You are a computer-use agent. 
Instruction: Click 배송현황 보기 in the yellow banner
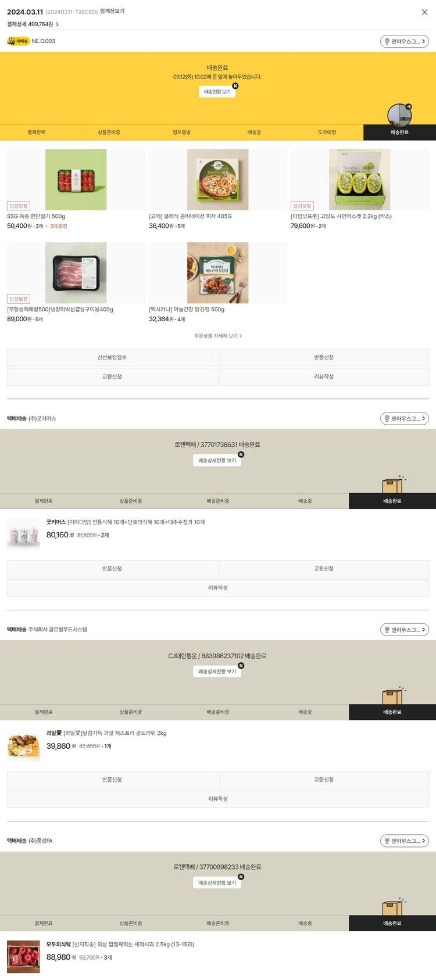coord(217,92)
